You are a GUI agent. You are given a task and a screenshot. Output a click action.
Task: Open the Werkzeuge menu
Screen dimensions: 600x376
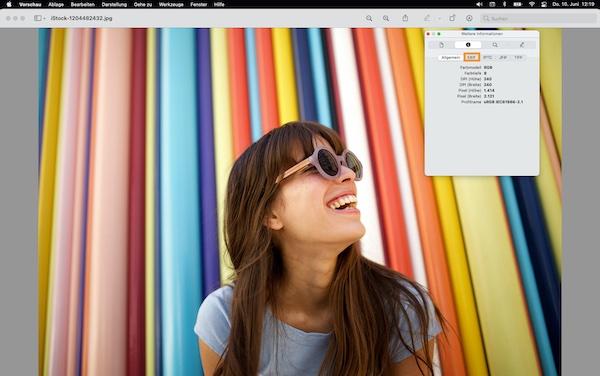pos(171,5)
